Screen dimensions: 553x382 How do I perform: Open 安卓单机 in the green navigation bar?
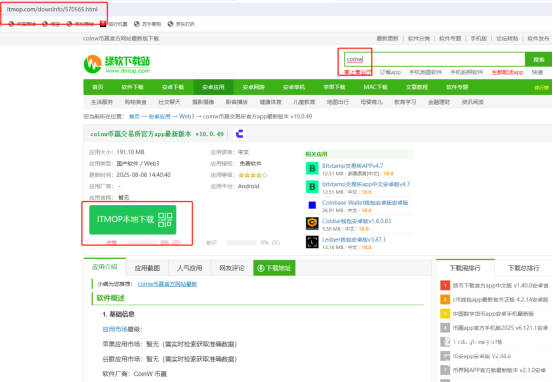point(294,87)
